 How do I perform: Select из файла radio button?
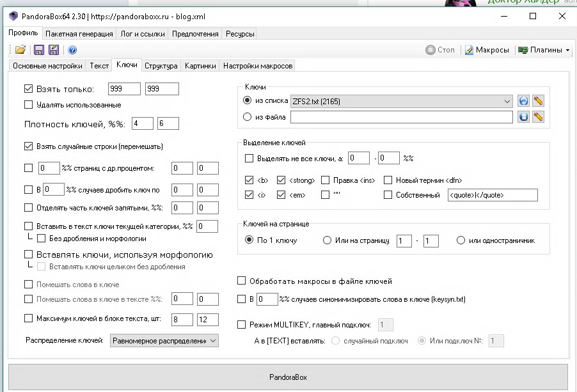pyautogui.click(x=248, y=116)
